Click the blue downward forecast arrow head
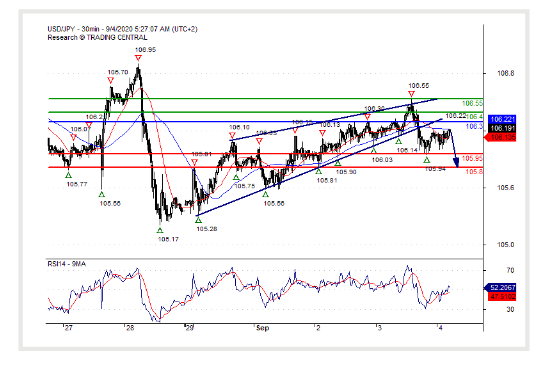This screenshot has width=544, height=366. point(456,162)
